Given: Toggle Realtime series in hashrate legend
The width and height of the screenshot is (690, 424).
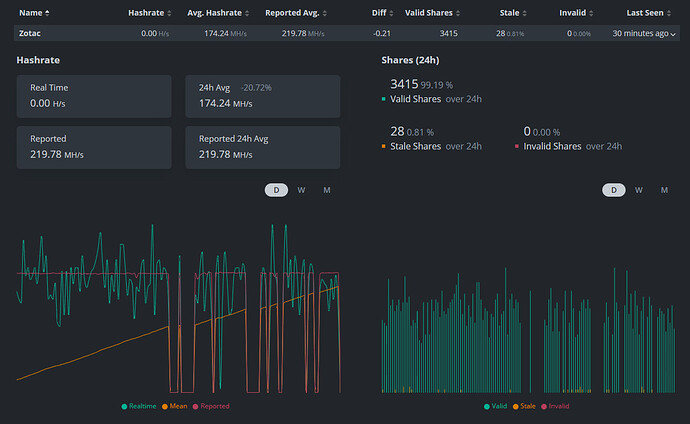Looking at the screenshot, I should click(x=139, y=406).
